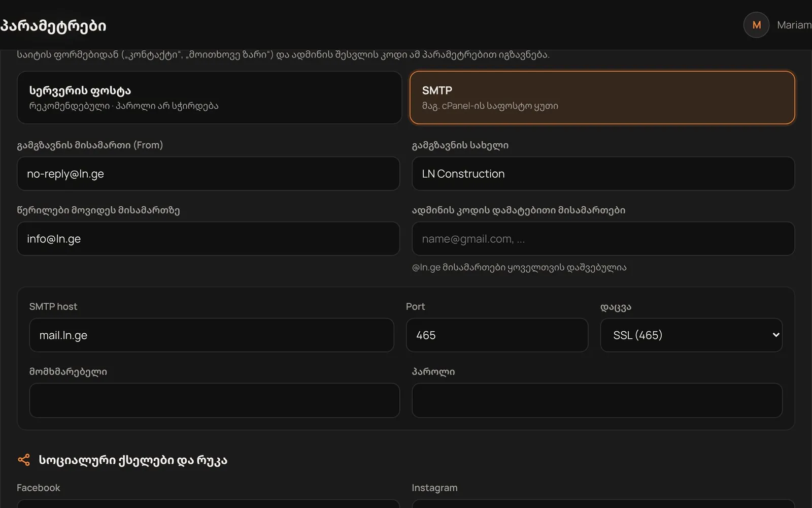Click the გამგზავნის მისამართი (From) label
812x508 pixels.
[x=90, y=145]
